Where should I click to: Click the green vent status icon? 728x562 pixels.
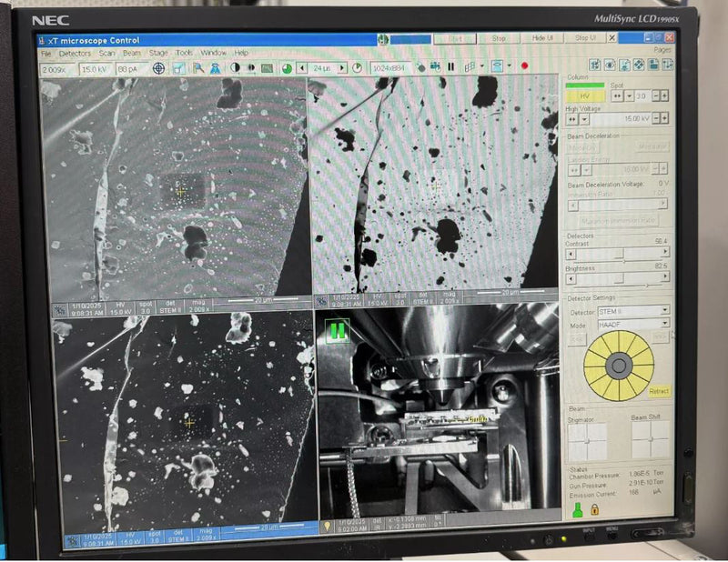577,510
